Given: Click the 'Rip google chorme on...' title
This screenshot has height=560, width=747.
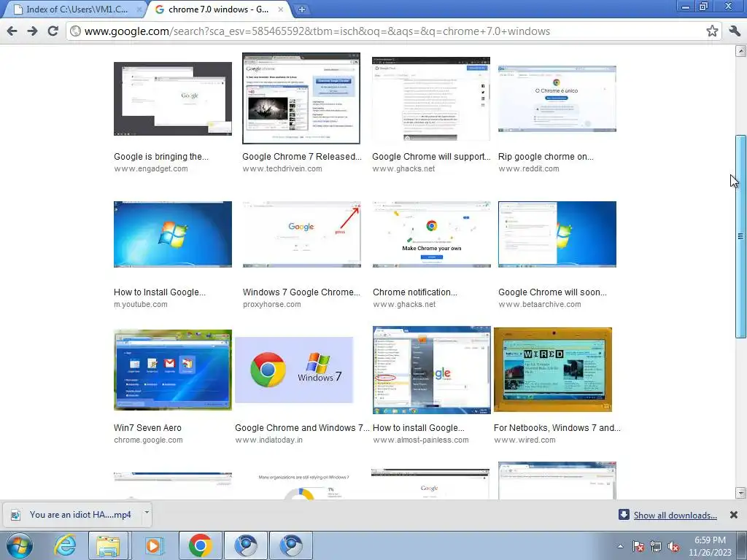Looking at the screenshot, I should [x=546, y=157].
